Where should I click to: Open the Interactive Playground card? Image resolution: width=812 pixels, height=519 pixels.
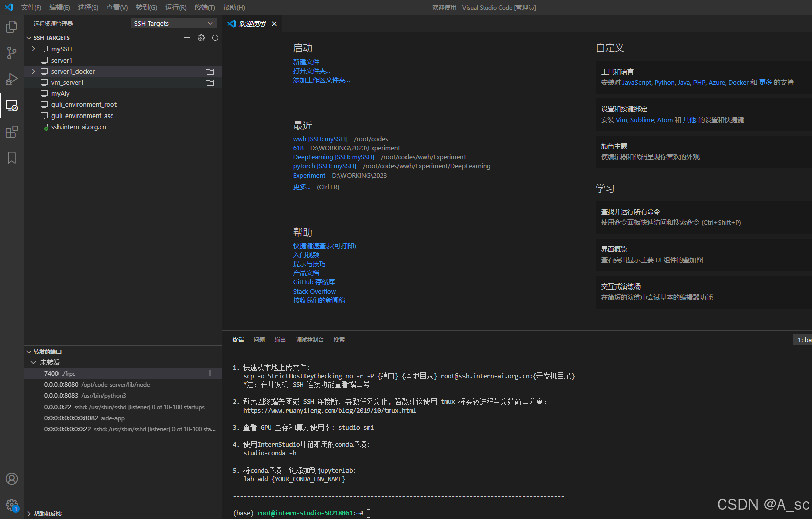(x=704, y=292)
